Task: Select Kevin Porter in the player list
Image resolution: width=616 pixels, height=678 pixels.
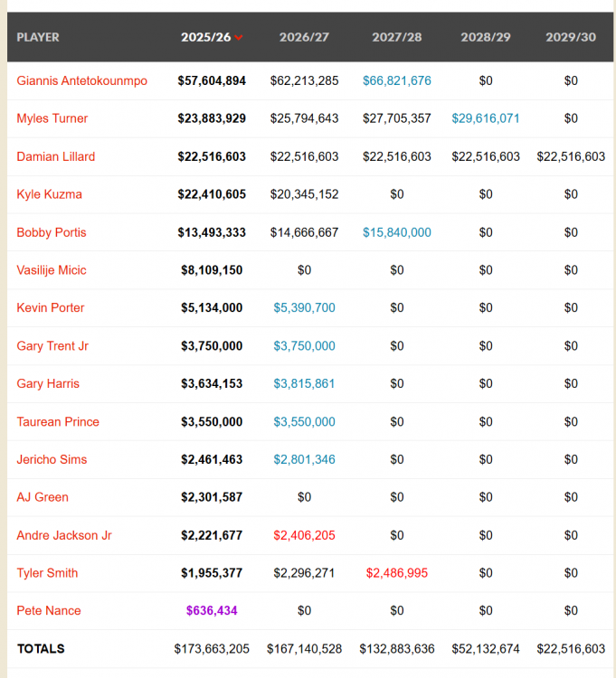Action: coord(50,307)
